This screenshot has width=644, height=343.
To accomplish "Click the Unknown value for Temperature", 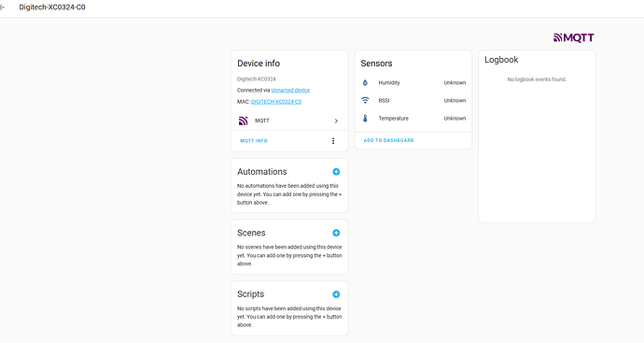I will point(455,119).
